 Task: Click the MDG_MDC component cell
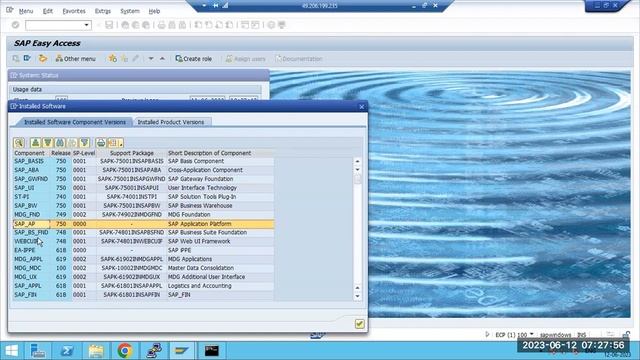(31, 268)
